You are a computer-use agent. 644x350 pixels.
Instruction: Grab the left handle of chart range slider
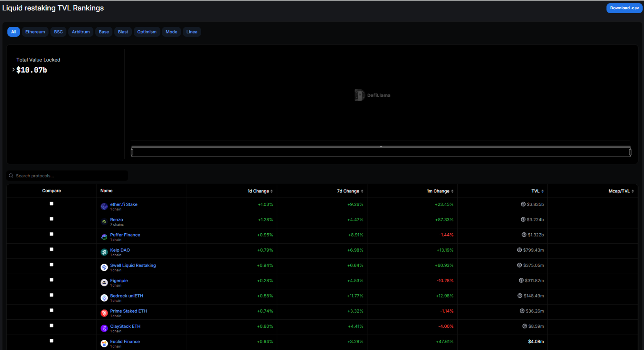tap(132, 152)
